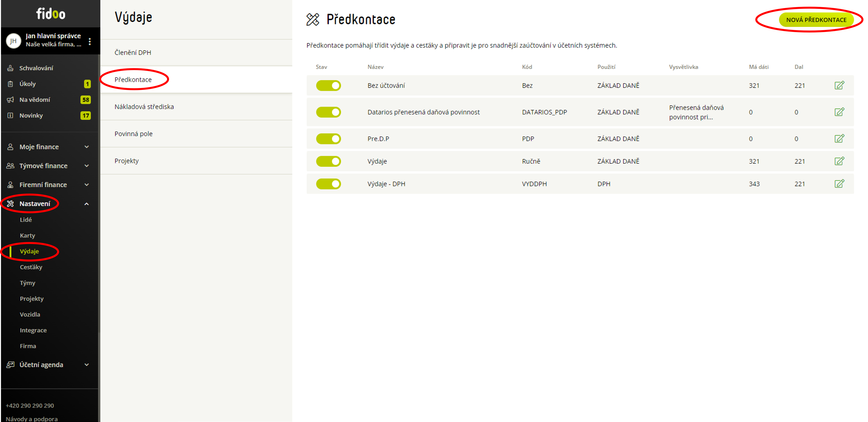This screenshot has width=868, height=422.
Task: Expand Firemní finance chevron
Action: [x=87, y=185]
